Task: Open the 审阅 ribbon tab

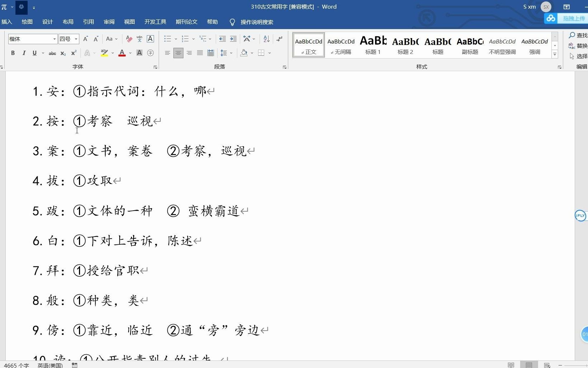Action: 109,22
